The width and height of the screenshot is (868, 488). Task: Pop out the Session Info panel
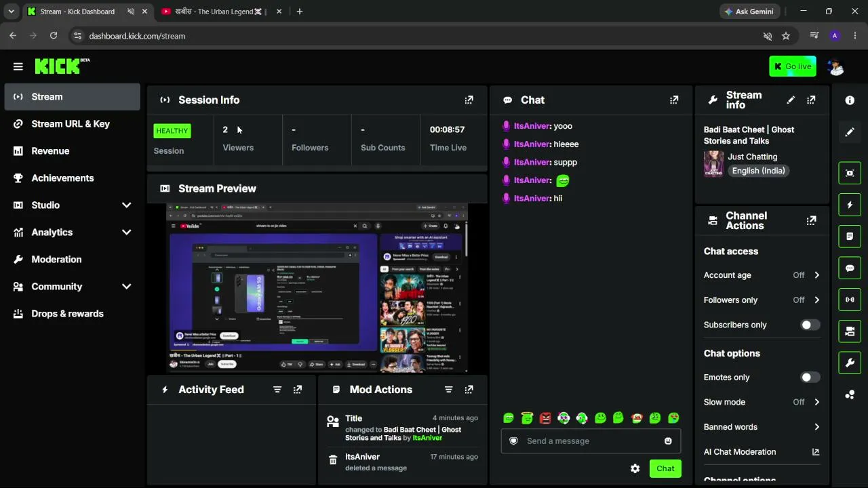(x=469, y=100)
